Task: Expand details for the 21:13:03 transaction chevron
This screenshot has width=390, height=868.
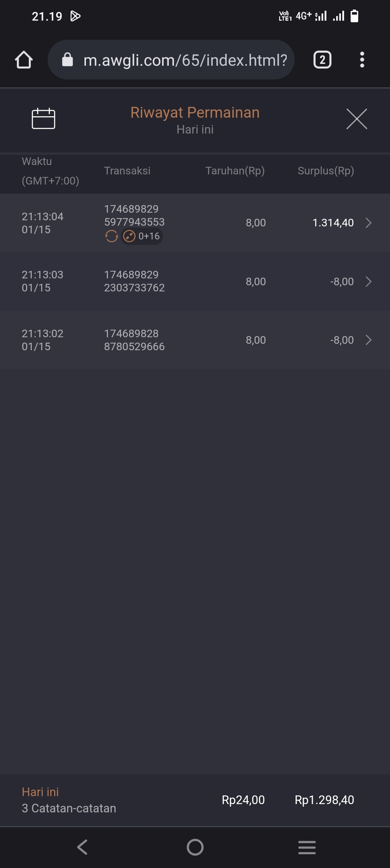Action: 368,282
